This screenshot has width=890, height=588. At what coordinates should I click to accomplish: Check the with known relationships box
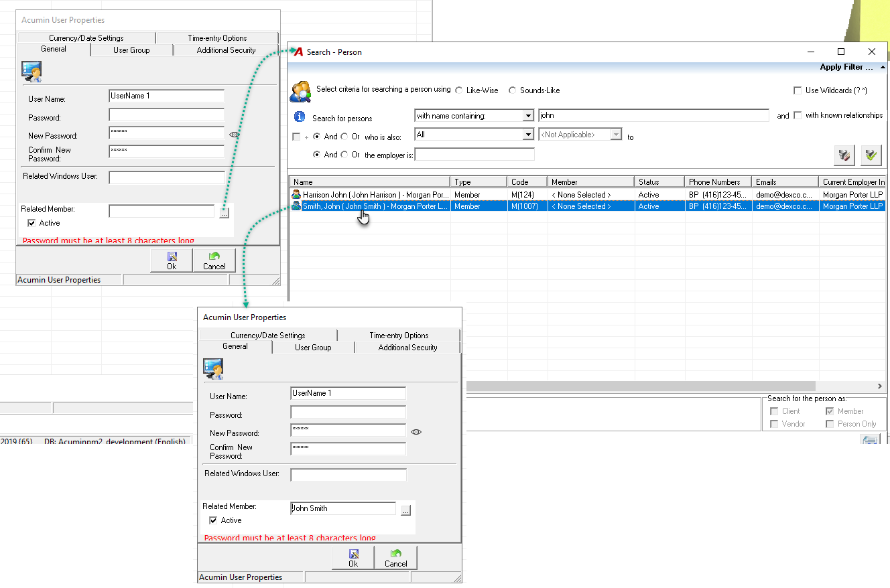(798, 115)
